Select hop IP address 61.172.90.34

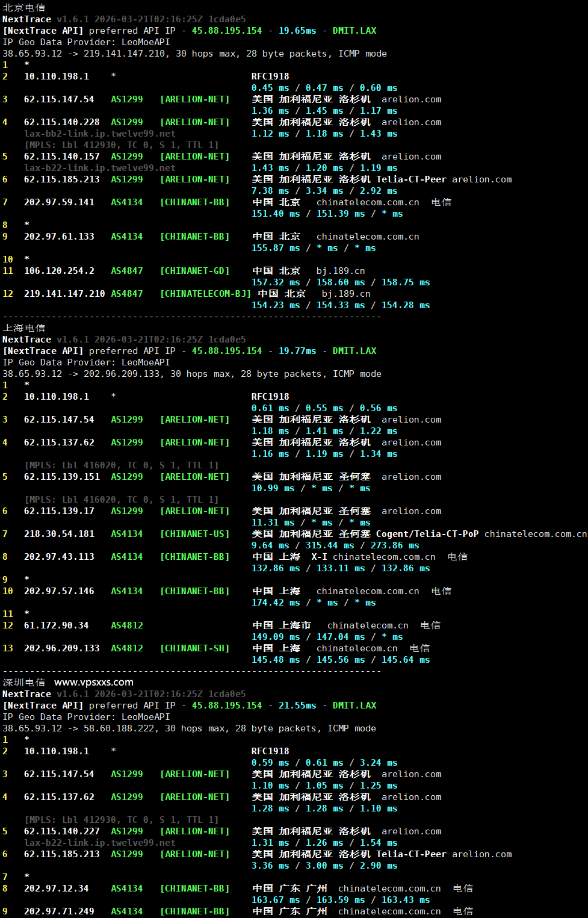pyautogui.click(x=56, y=625)
